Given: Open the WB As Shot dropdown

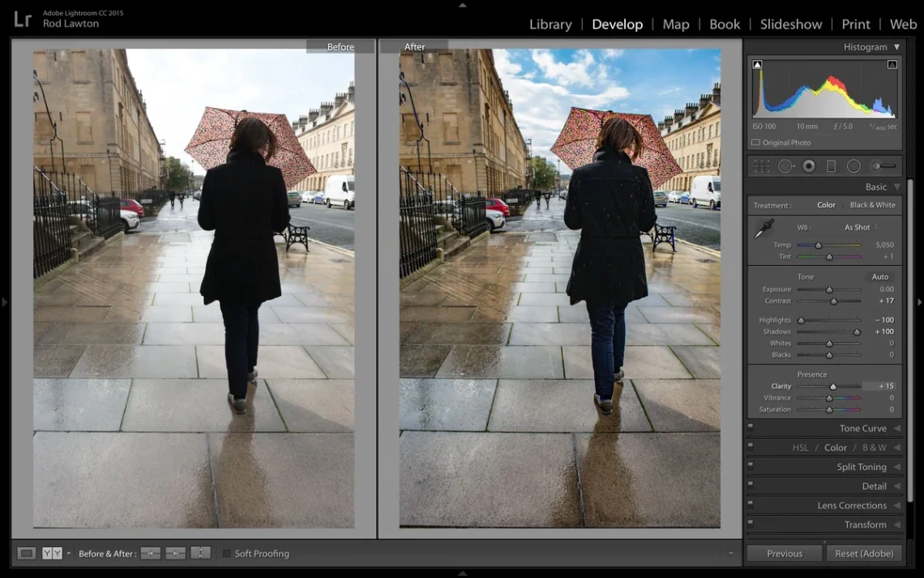Looking at the screenshot, I should point(861,228).
